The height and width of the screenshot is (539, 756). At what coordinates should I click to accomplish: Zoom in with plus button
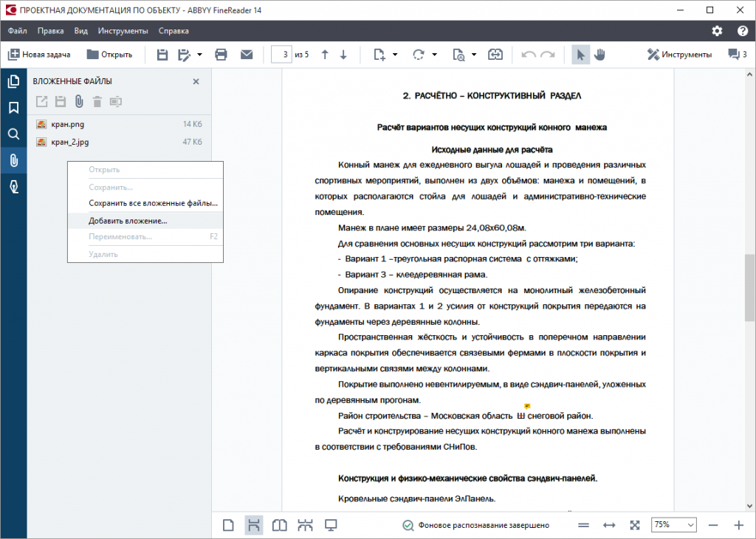pos(738,525)
